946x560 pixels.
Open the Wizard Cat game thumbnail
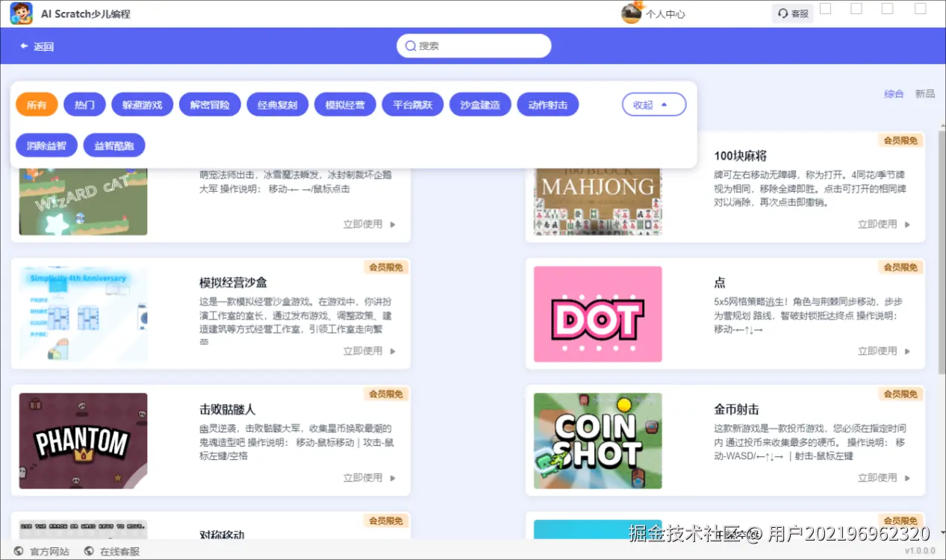tap(83, 202)
